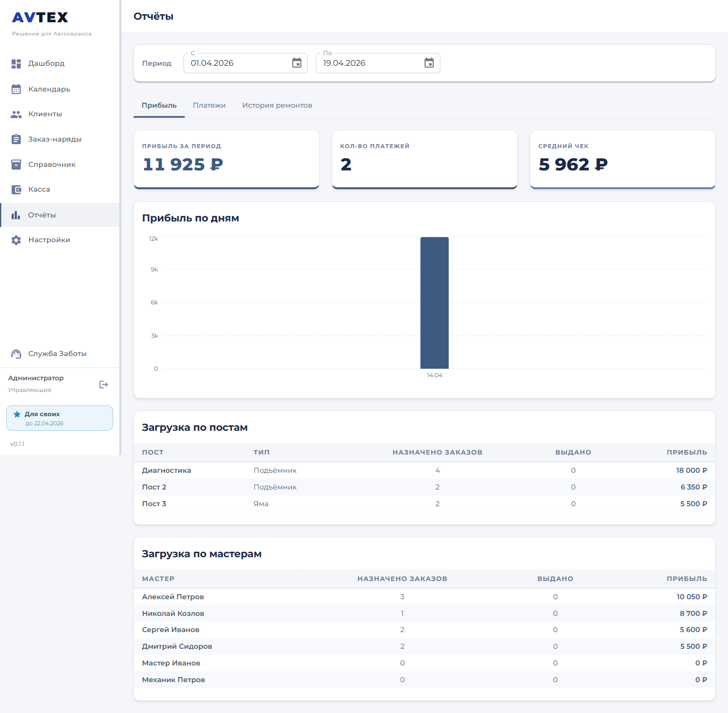Select the Прибыль tab
728x713 pixels.
[x=159, y=106]
